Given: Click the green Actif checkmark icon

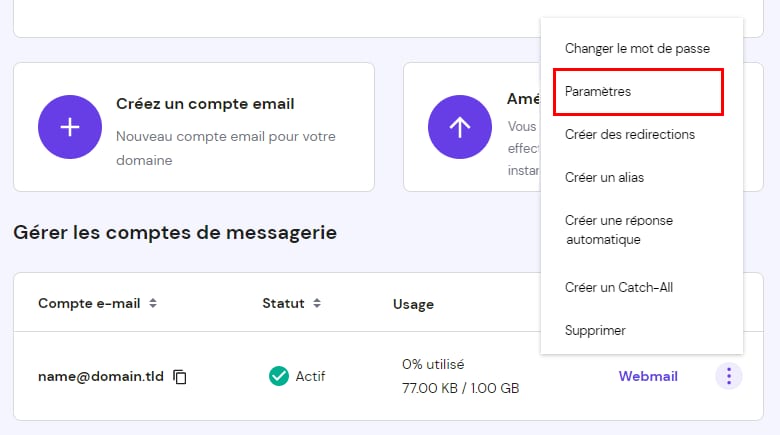Looking at the screenshot, I should click(279, 376).
